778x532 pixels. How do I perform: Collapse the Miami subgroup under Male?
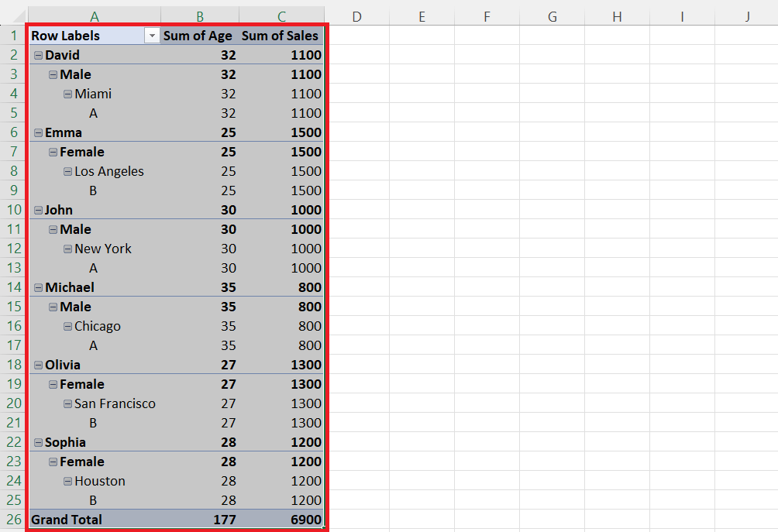point(67,94)
